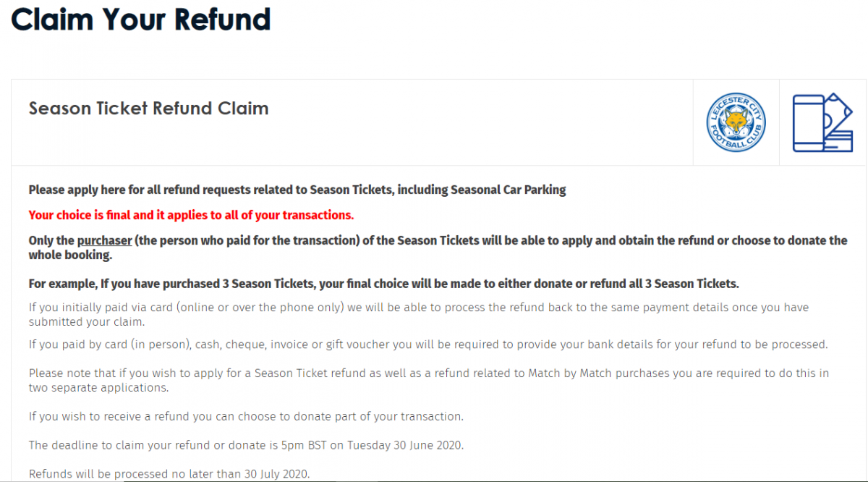The height and width of the screenshot is (482, 868).
Task: Select the Claim Your Refund page heading
Action: [141, 19]
